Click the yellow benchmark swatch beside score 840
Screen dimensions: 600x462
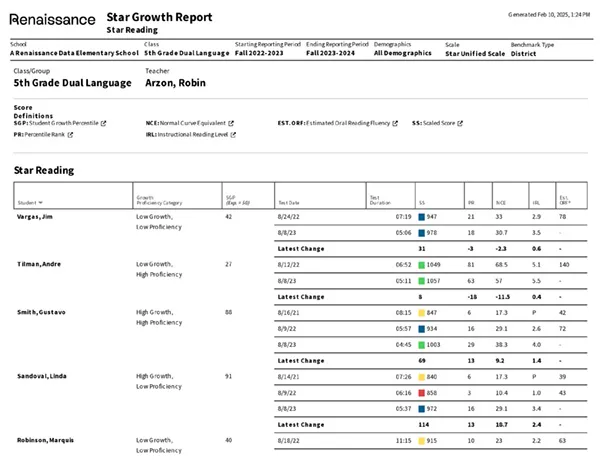[x=421, y=377]
